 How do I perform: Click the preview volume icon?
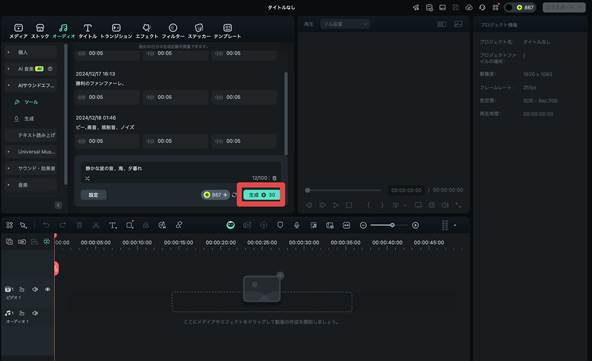point(445,205)
